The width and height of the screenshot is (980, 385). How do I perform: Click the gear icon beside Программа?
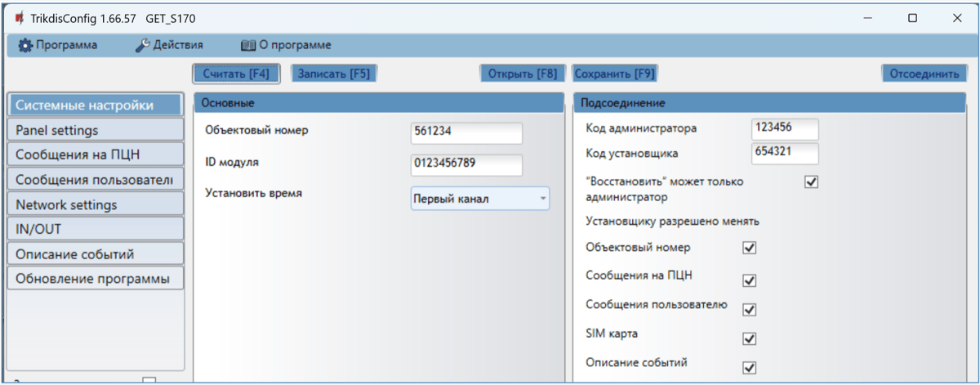25,45
